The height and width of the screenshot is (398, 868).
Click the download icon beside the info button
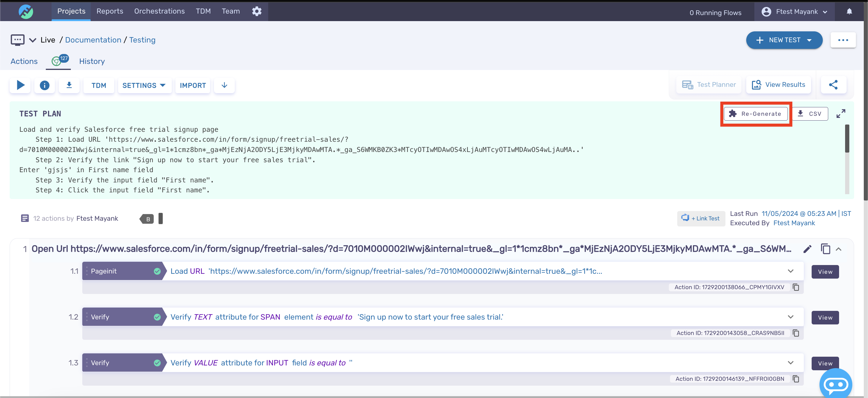[69, 85]
